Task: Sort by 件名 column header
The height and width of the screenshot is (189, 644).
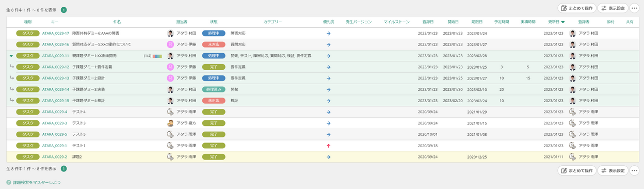Action: pyautogui.click(x=117, y=22)
